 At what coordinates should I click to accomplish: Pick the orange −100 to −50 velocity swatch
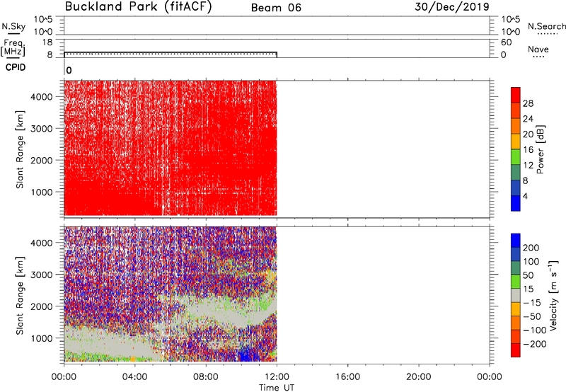516,323
